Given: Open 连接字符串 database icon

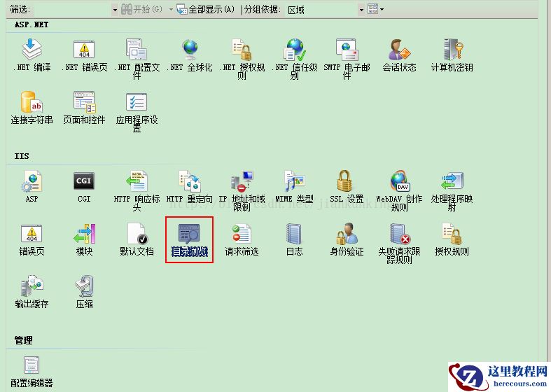Looking at the screenshot, I should [32, 102].
